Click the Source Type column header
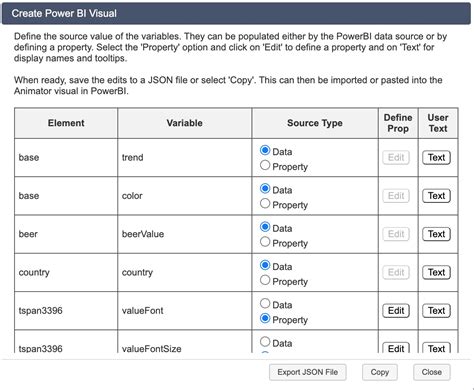Image resolution: width=474 pixels, height=390 pixels. [315, 123]
